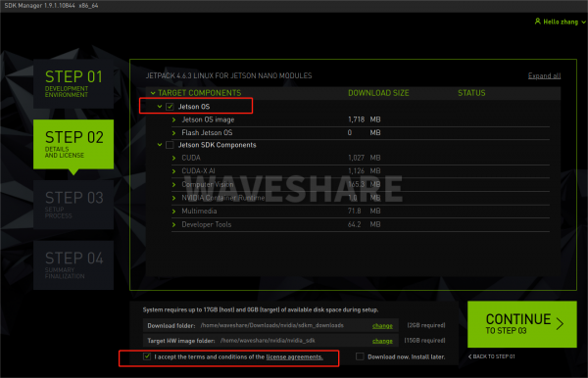Expand the NVIDIA Container Runtime row

tap(173, 198)
